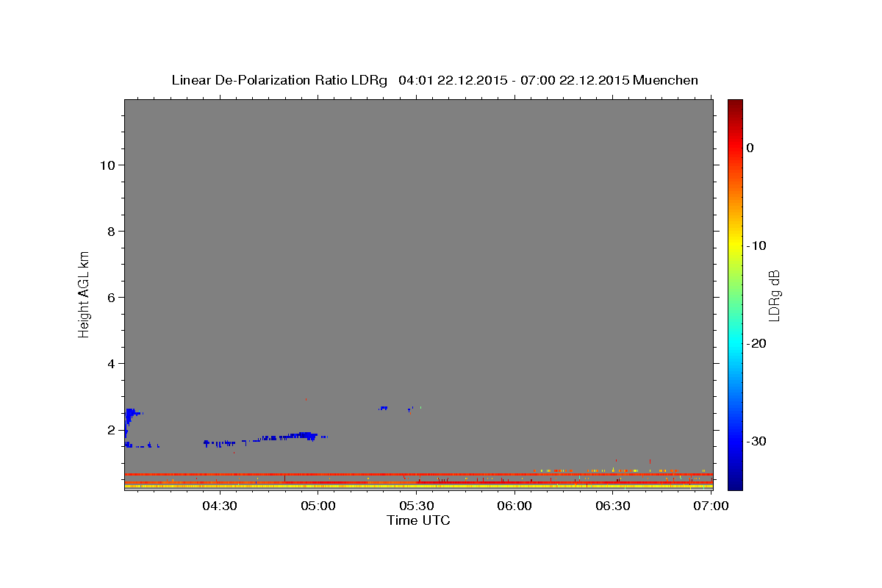The height and width of the screenshot is (588, 882).
Task: Click the dark blue bottom of the colorbar
Action: 735,481
